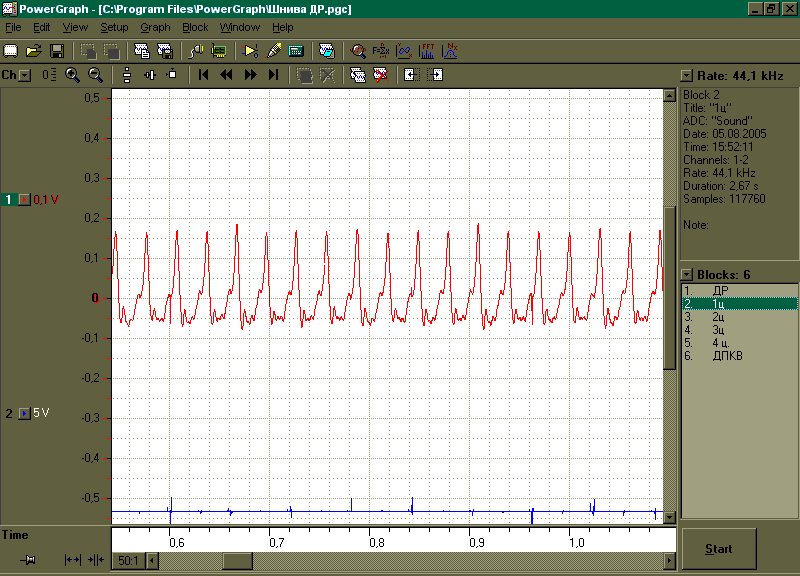Click the amplifier triangle icon

click(250, 51)
